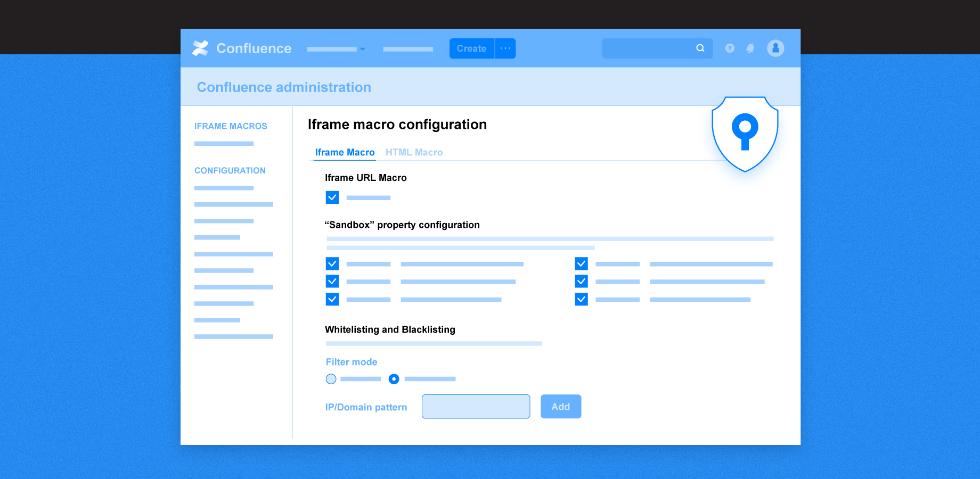Expand the first header navigation dropdown arrow

(x=363, y=49)
